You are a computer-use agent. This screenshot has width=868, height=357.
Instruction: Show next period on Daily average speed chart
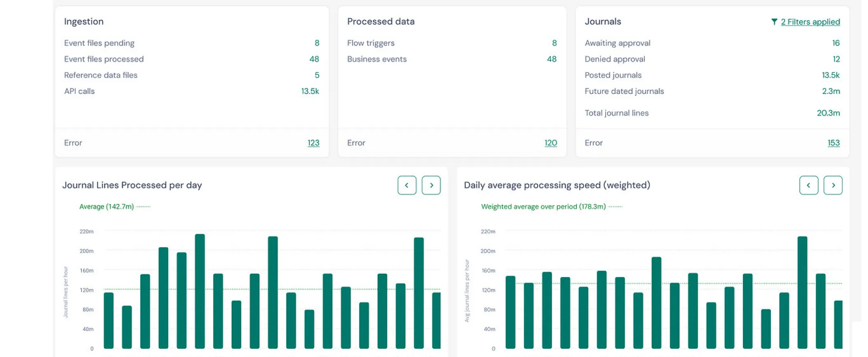833,185
